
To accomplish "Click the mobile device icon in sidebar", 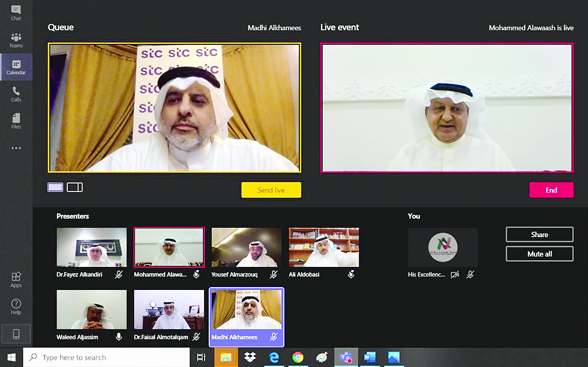I will click(16, 334).
